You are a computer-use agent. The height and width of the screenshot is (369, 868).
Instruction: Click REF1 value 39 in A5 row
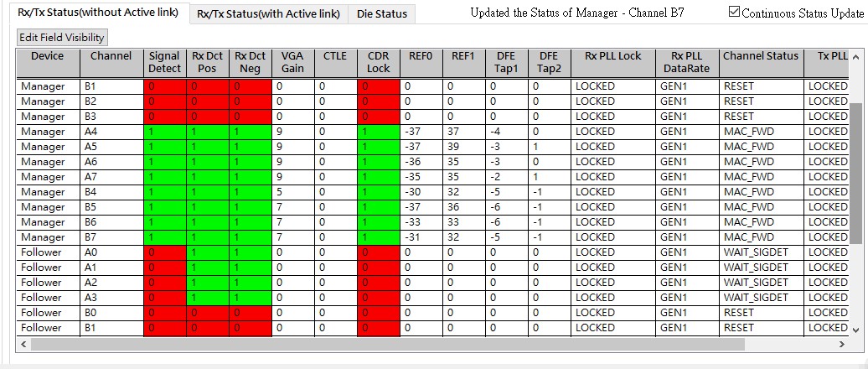(x=464, y=147)
